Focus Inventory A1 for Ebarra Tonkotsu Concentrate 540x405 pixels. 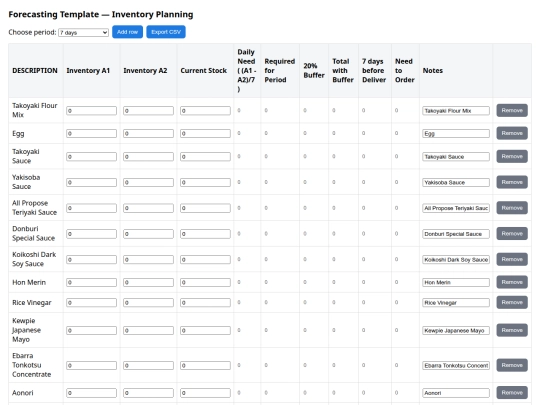click(91, 365)
